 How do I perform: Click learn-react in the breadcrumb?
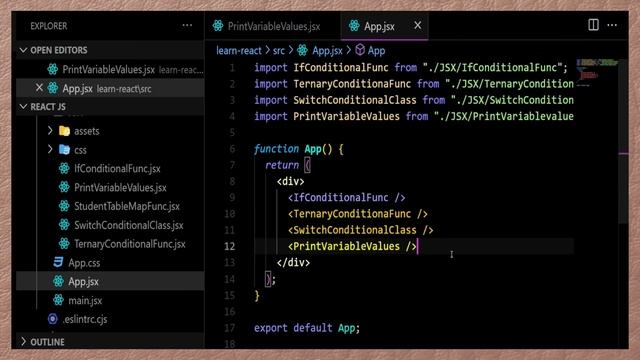238,51
